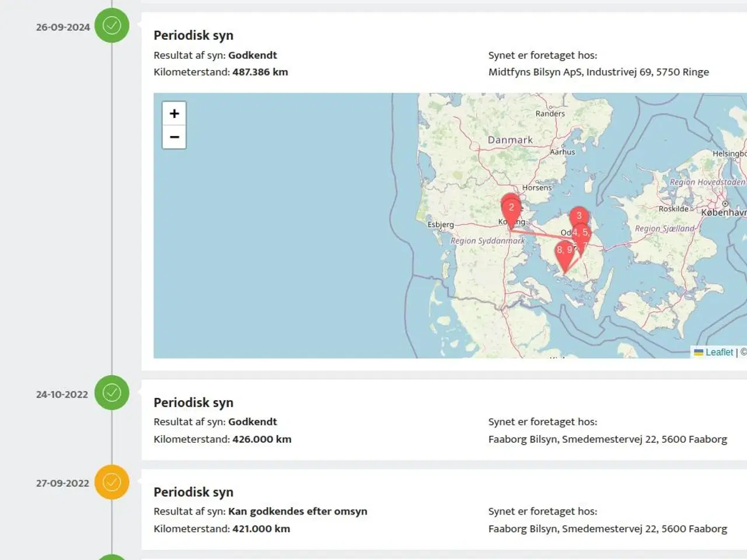The width and height of the screenshot is (747, 560).
Task: Click the 487.386 km odometer value
Action: (260, 72)
